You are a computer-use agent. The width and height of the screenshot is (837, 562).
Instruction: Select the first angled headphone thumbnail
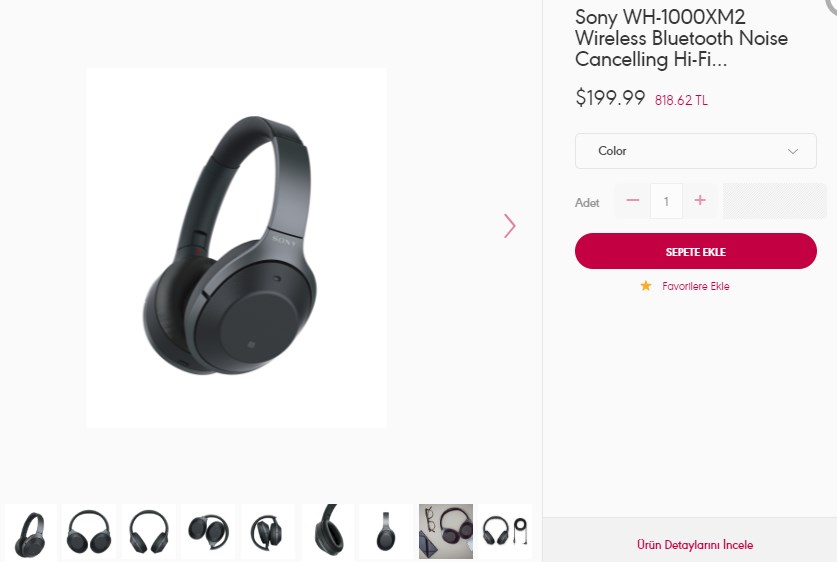[x=31, y=531]
